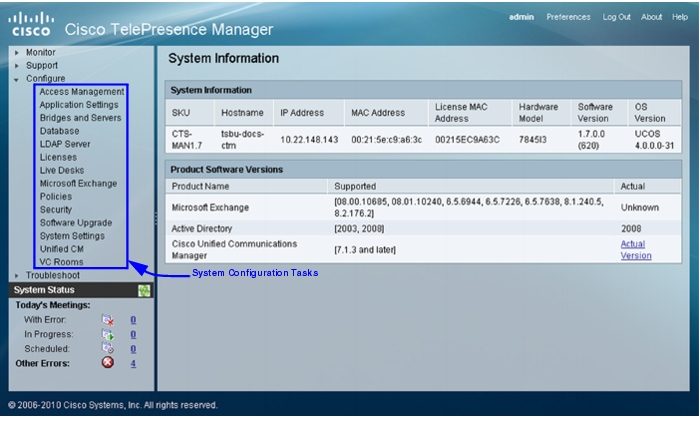The width and height of the screenshot is (699, 431).
Task: Click the System Status panel header
Action: [81, 290]
